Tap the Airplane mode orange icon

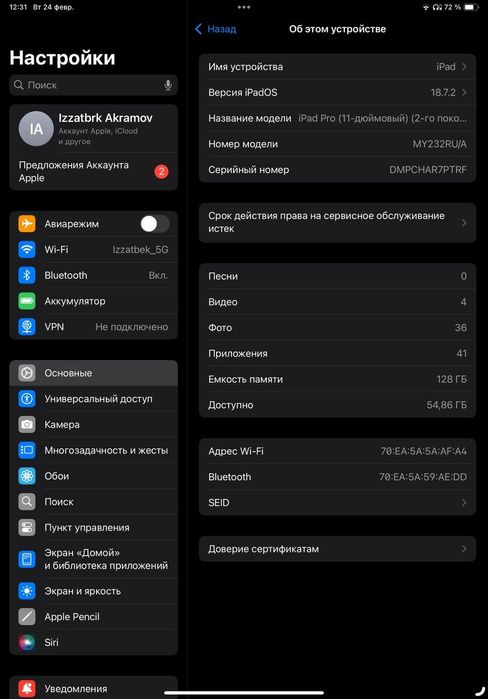pyautogui.click(x=27, y=223)
